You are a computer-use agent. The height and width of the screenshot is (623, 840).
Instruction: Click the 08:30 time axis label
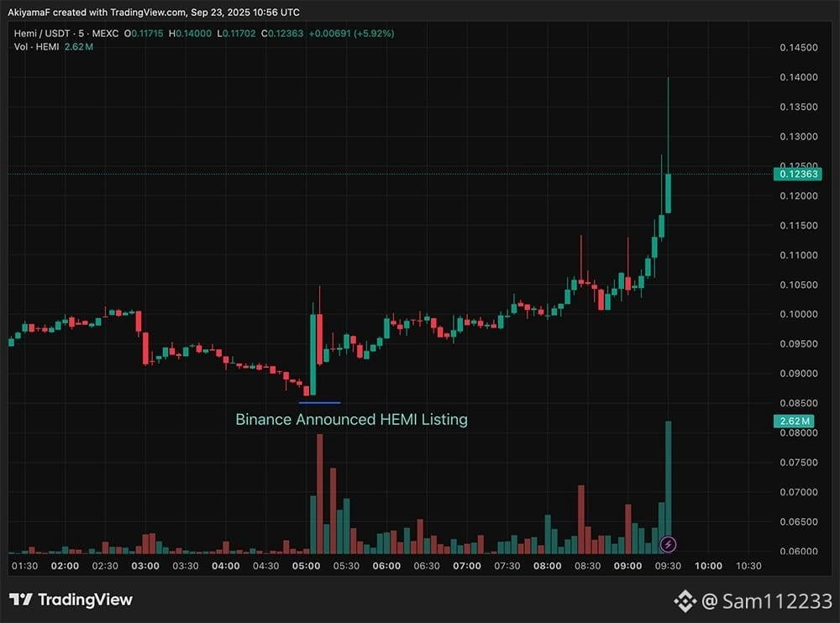587,566
